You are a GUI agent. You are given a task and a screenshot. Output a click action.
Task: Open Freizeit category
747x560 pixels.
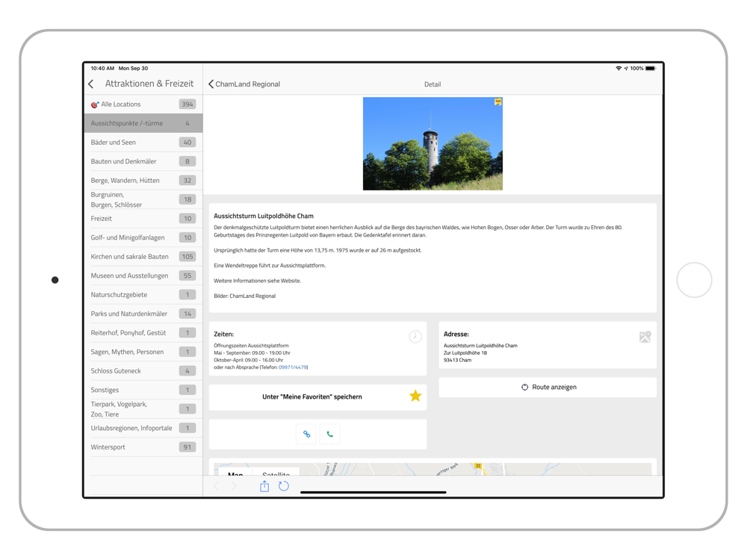(143, 219)
